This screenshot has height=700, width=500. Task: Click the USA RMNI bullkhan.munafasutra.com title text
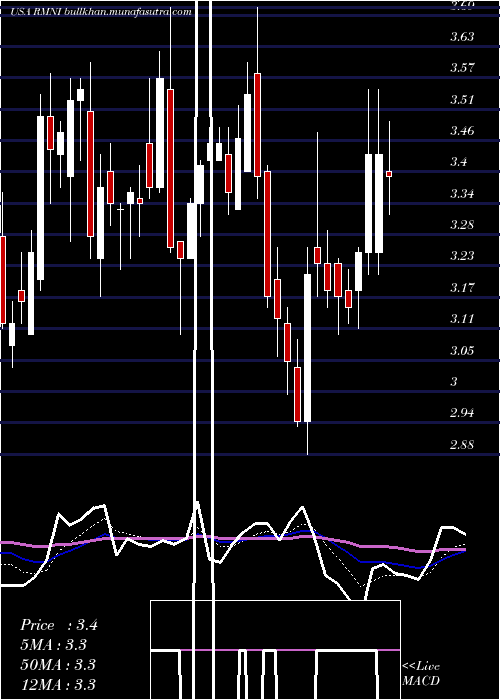pos(101,12)
